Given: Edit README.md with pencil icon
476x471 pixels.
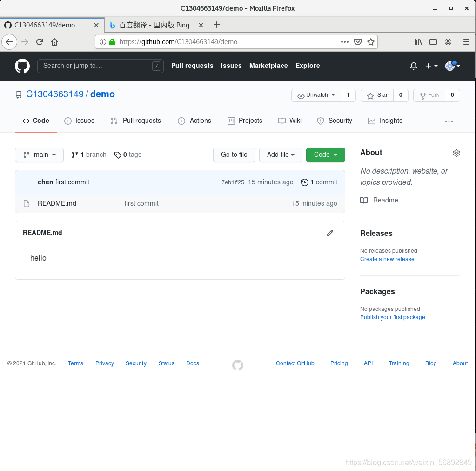Looking at the screenshot, I should click(x=330, y=233).
